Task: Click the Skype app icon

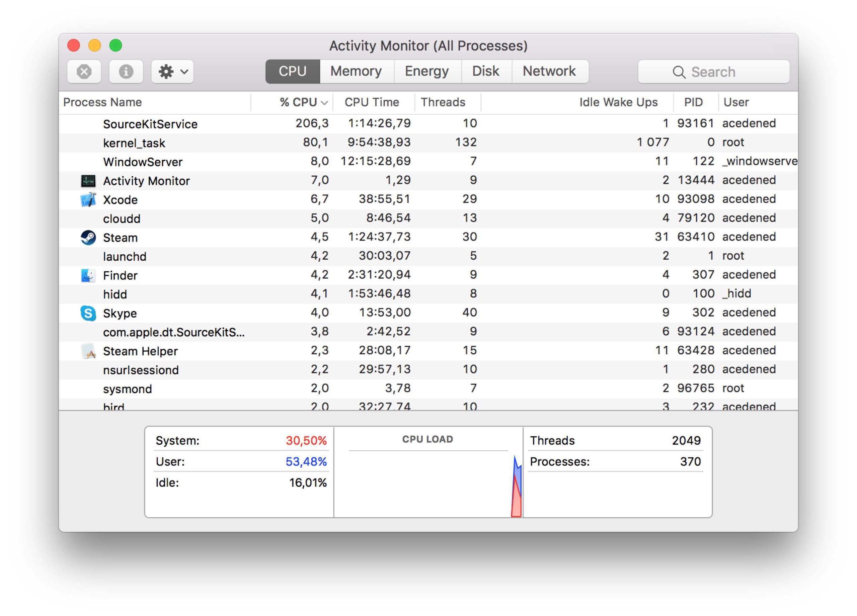Action: tap(88, 313)
